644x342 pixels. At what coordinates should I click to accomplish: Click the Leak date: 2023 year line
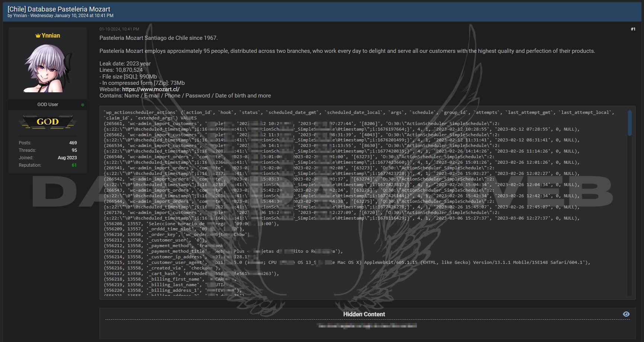pos(125,64)
